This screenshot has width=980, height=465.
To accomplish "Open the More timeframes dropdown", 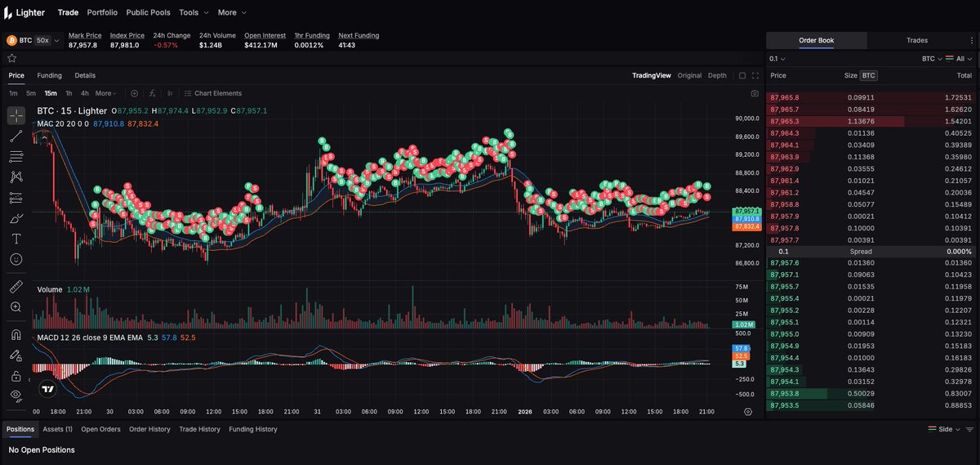I will tap(106, 93).
